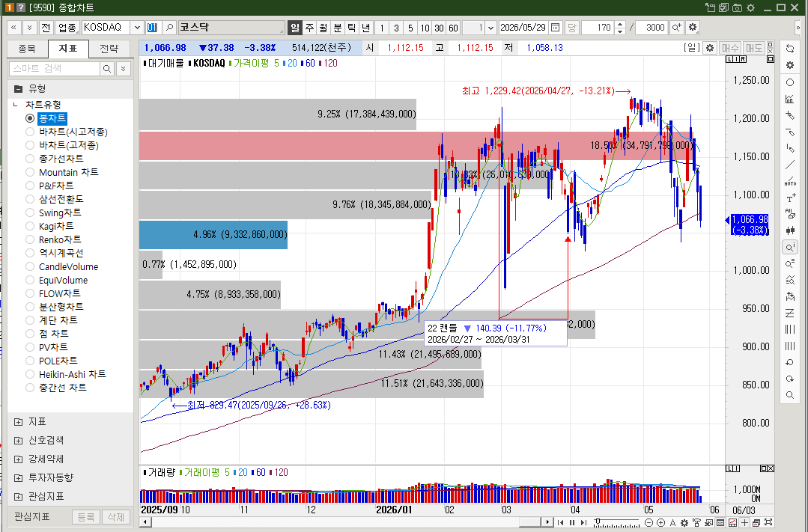Expand the 관심지표 tree section
The height and width of the screenshot is (532, 808).
tap(19, 497)
